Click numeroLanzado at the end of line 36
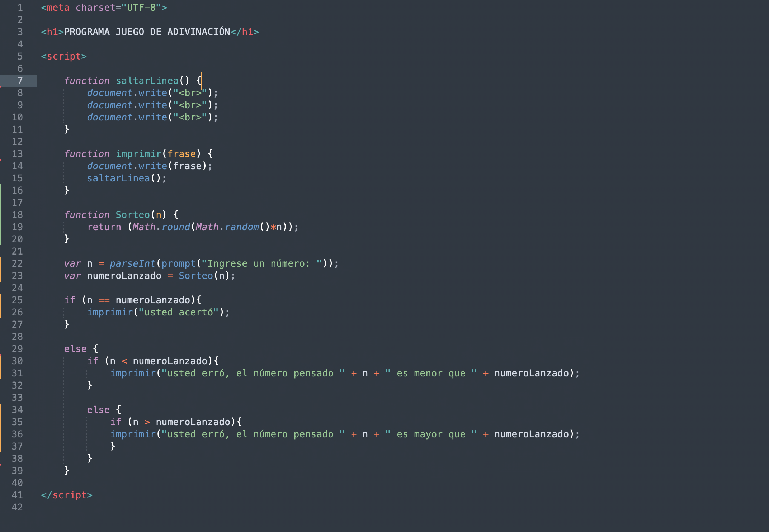 click(532, 434)
